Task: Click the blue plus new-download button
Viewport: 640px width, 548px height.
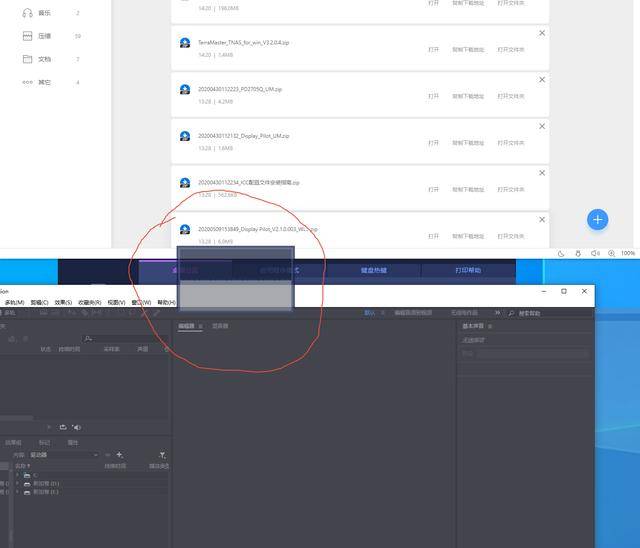Action: click(x=598, y=220)
